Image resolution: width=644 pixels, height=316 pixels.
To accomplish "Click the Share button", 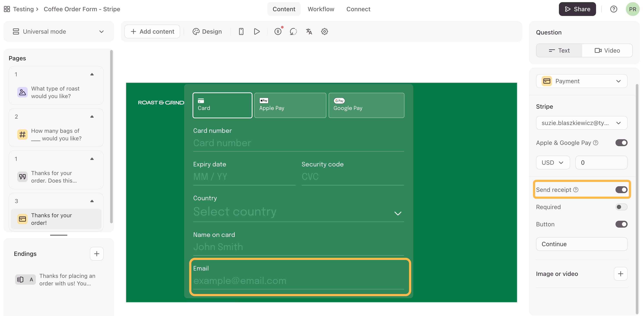I will 577,9.
